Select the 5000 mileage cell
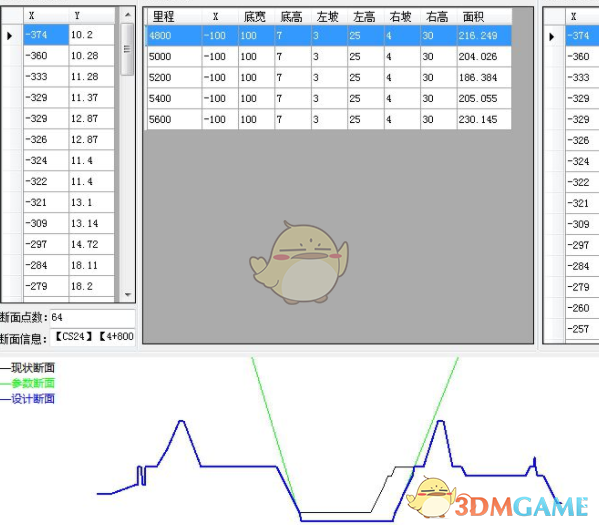The width and height of the screenshot is (599, 525). pyautogui.click(x=174, y=57)
